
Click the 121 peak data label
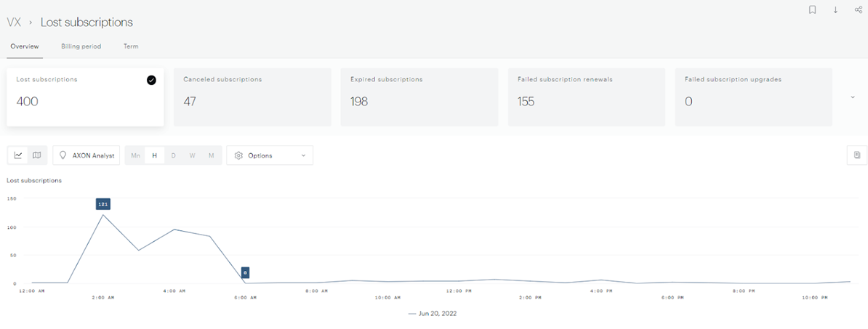pyautogui.click(x=103, y=204)
